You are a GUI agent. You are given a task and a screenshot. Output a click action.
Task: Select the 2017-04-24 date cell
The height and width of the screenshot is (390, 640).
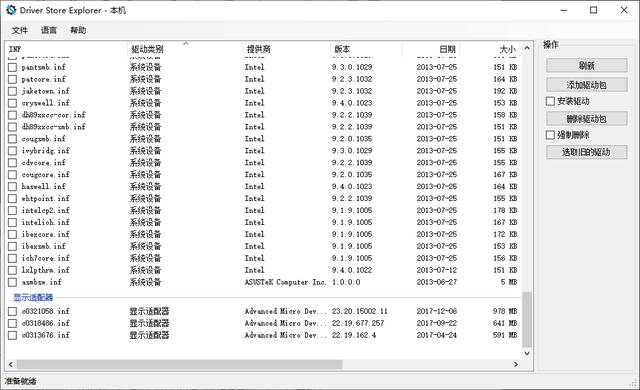(437, 335)
